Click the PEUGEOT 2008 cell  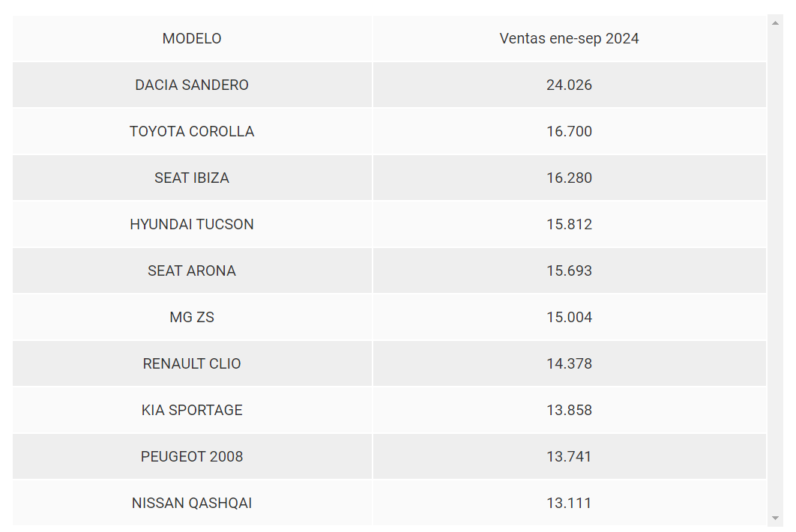point(192,456)
